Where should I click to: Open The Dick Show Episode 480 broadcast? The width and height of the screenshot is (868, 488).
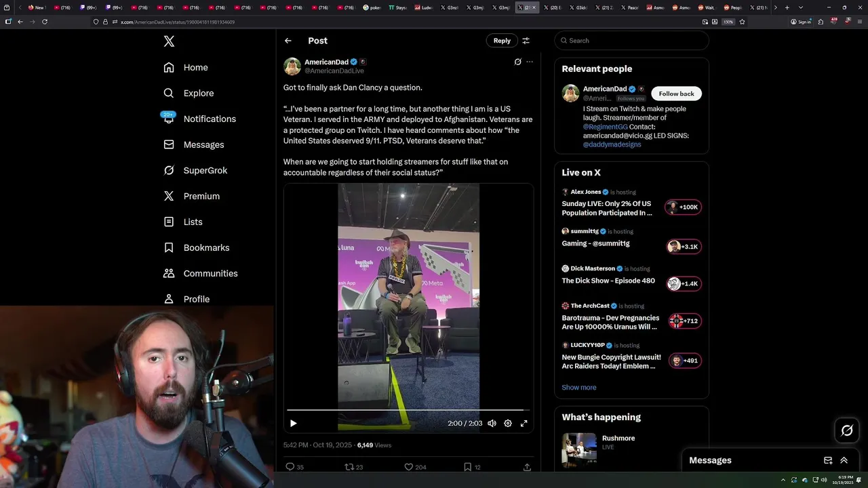click(608, 281)
